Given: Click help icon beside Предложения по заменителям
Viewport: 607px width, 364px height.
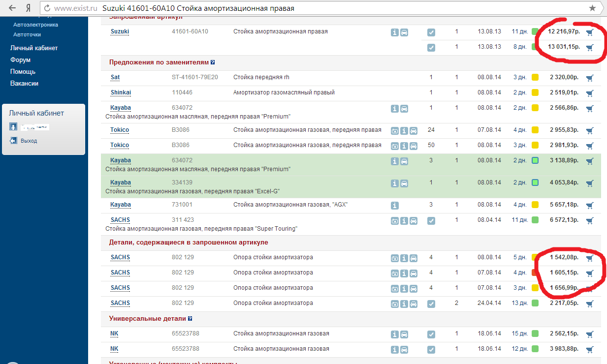Looking at the screenshot, I should pos(213,62).
